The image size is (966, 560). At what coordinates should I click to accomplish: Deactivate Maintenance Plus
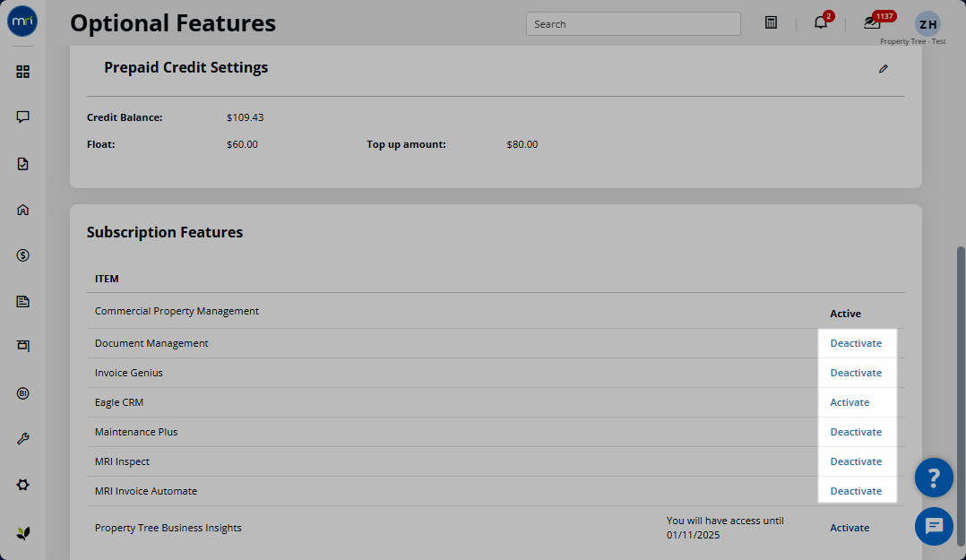point(856,432)
